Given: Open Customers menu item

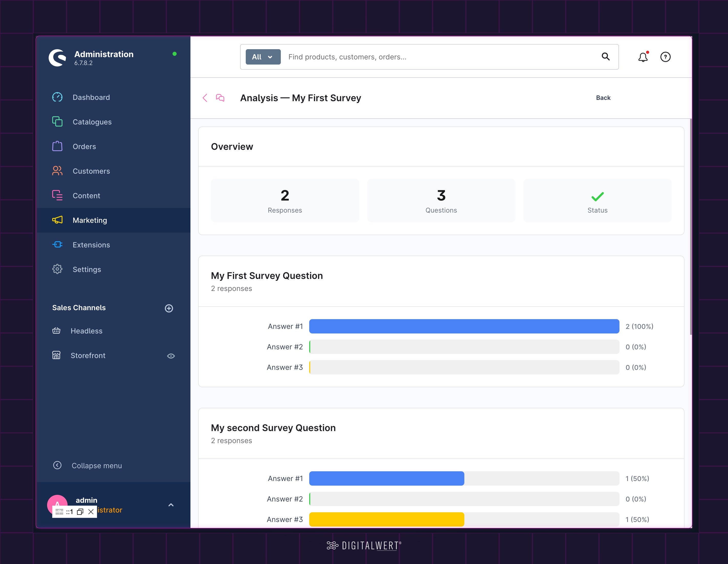Looking at the screenshot, I should [113, 171].
